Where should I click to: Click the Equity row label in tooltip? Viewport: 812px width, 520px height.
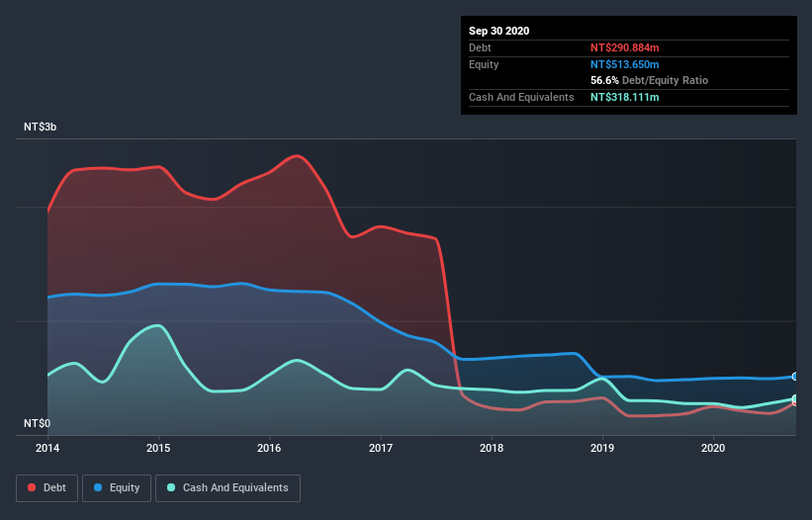click(x=484, y=64)
